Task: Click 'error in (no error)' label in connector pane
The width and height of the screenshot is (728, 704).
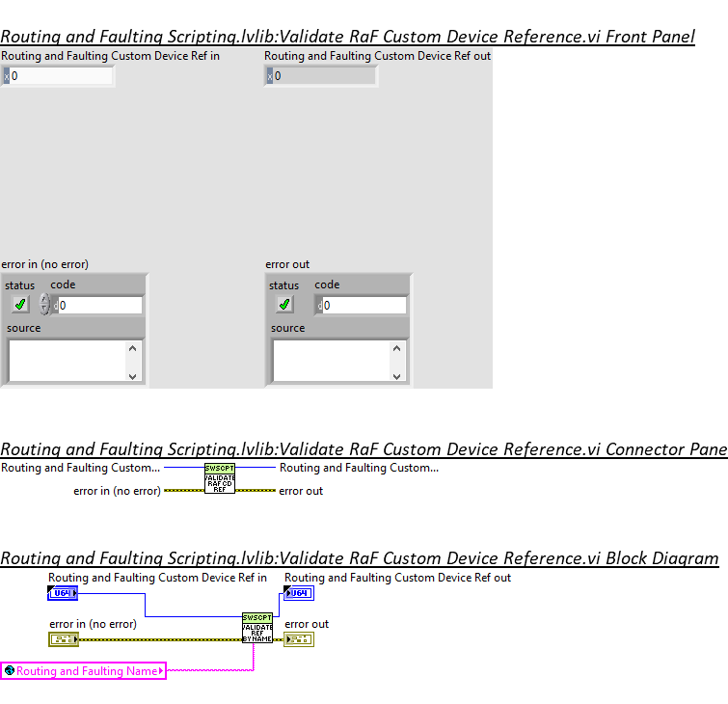Action: (117, 491)
